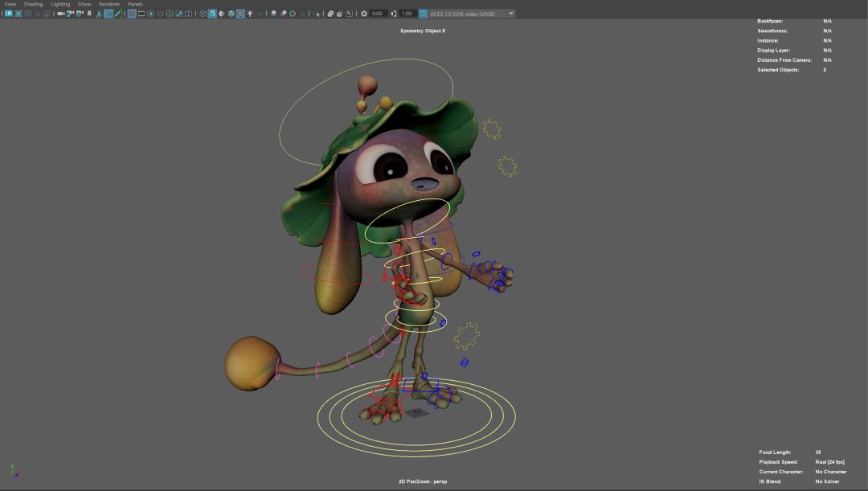Toggle the grid display button
The height and width of the screenshot is (491, 868).
(x=132, y=14)
